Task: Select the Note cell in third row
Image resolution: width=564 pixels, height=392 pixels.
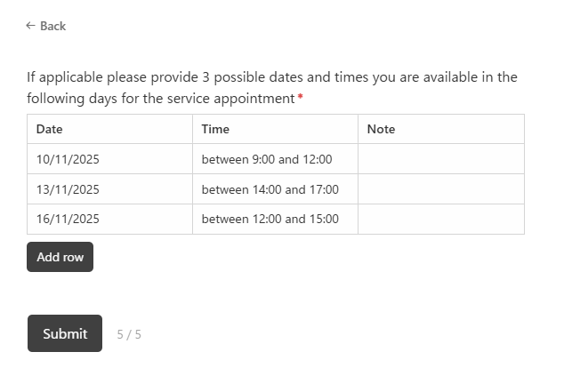Action: coord(440,220)
